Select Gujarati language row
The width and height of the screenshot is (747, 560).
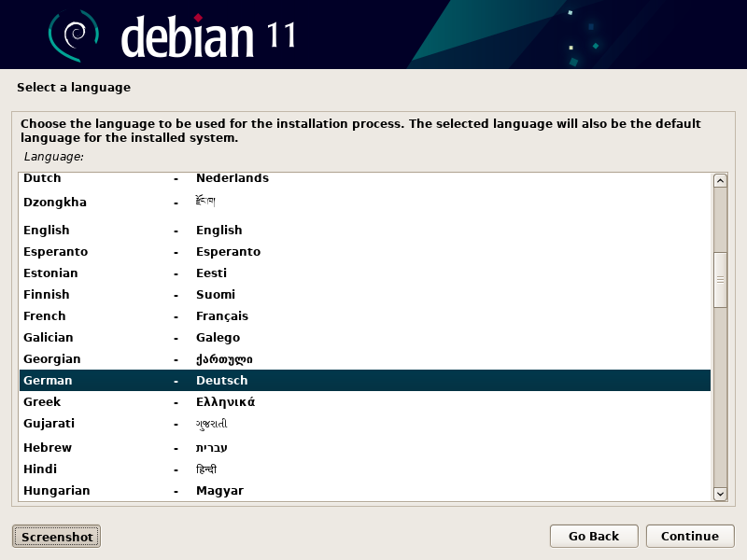[365, 424]
